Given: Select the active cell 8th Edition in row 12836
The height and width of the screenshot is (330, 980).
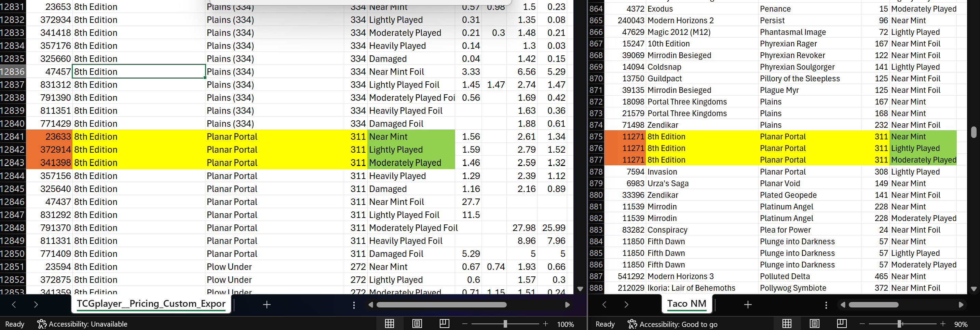Looking at the screenshot, I should tap(139, 71).
